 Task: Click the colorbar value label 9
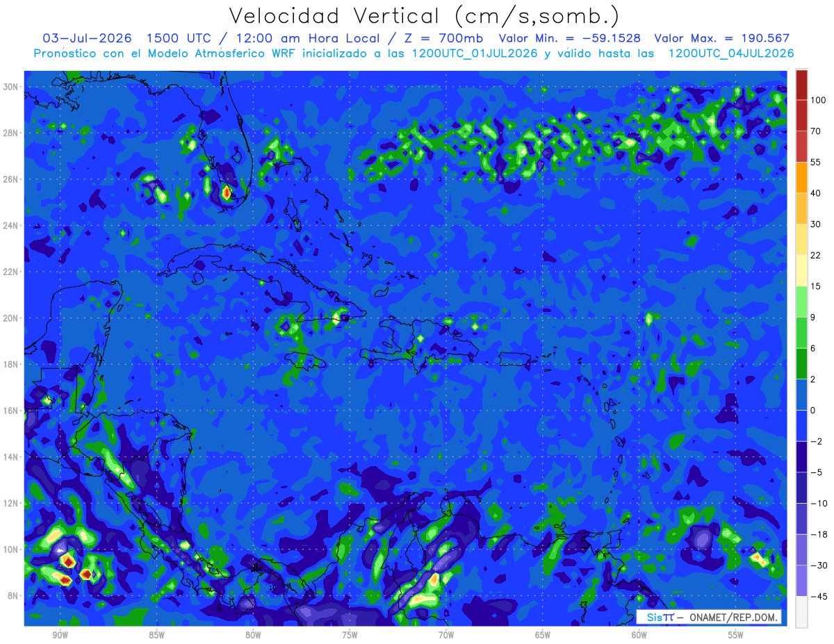tap(813, 317)
